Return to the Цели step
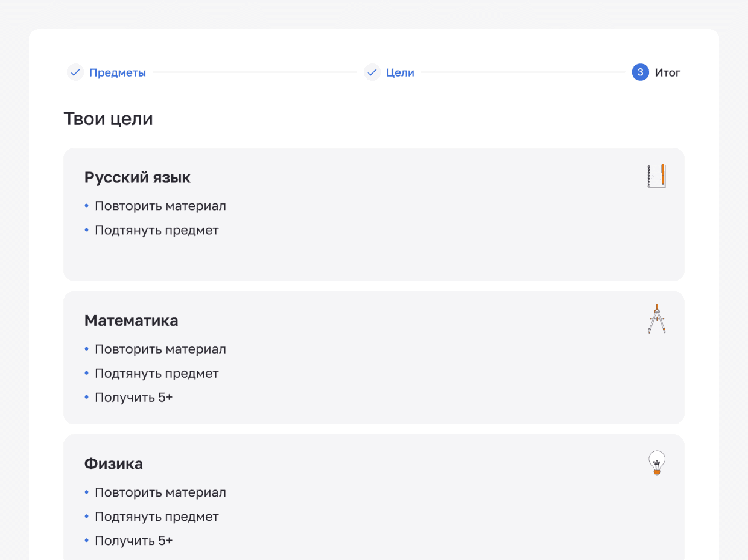The width and height of the screenshot is (748, 560). coord(400,73)
